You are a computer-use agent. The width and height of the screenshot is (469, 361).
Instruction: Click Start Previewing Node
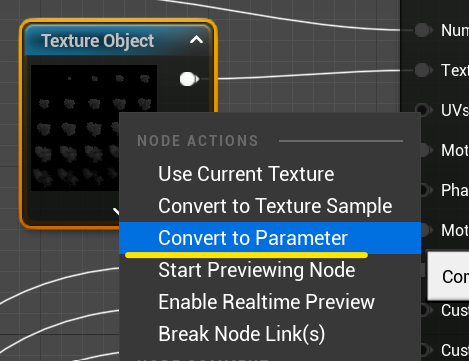[x=257, y=270]
